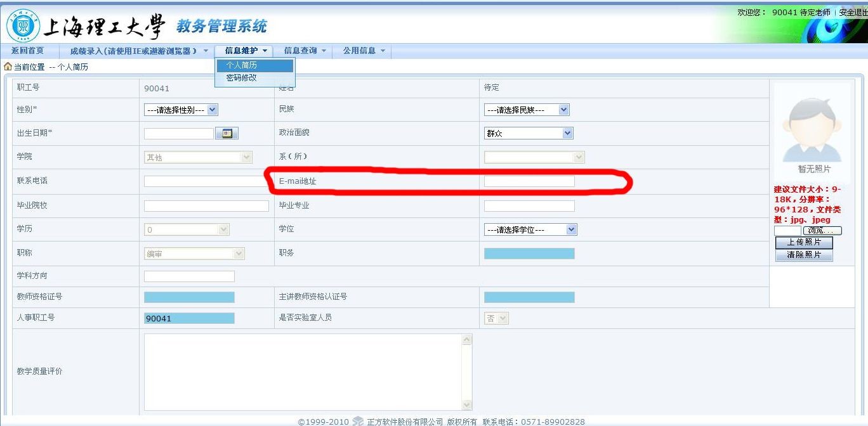Open the 信息查询 menu

click(x=305, y=51)
